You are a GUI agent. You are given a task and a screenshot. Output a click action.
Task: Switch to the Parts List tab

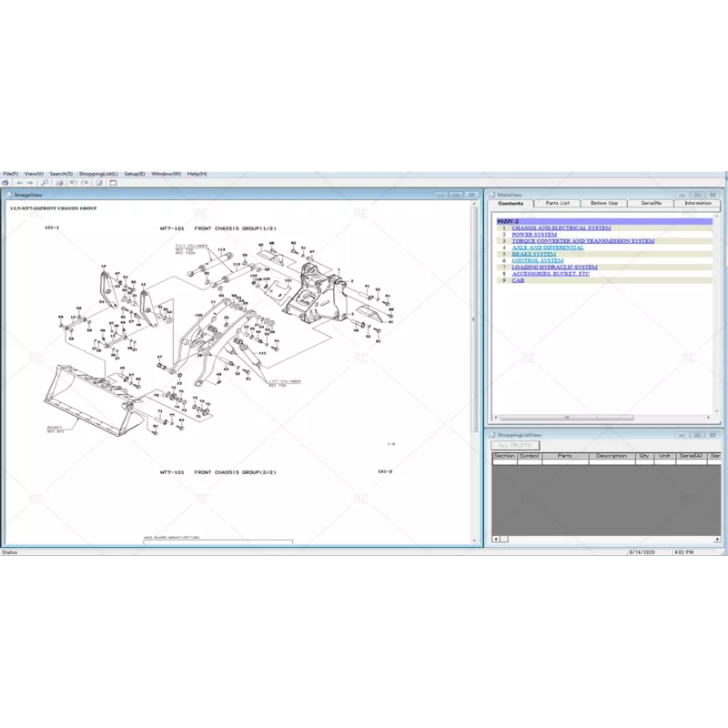pos(558,203)
